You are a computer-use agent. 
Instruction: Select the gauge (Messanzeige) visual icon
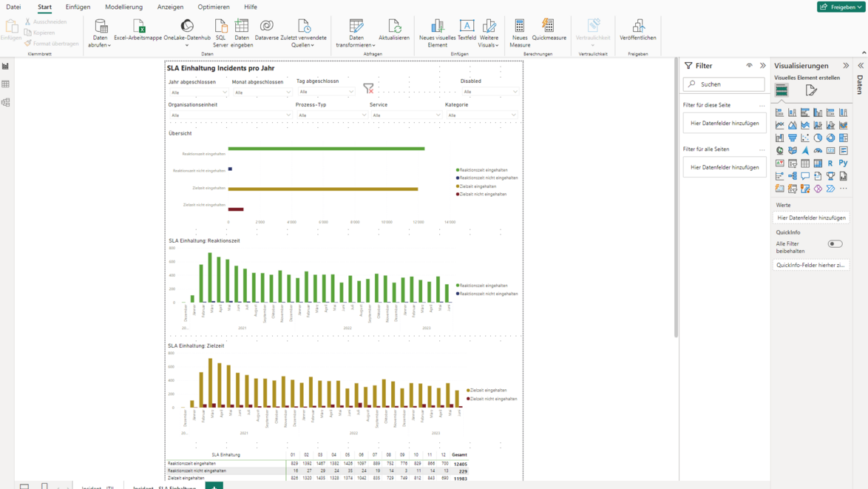pyautogui.click(x=817, y=149)
